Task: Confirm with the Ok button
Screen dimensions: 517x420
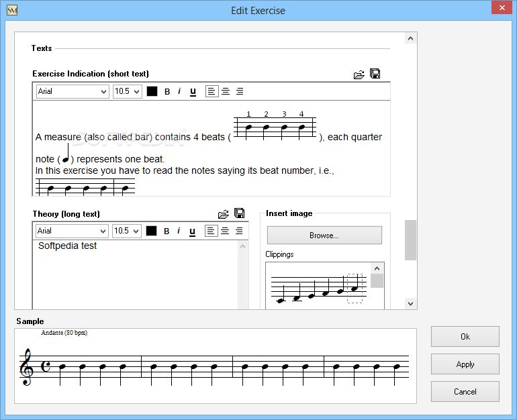Action: (465, 337)
